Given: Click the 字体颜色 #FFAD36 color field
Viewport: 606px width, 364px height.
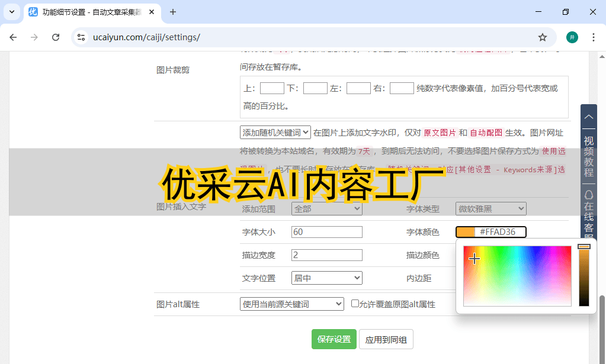Looking at the screenshot, I should coord(490,232).
